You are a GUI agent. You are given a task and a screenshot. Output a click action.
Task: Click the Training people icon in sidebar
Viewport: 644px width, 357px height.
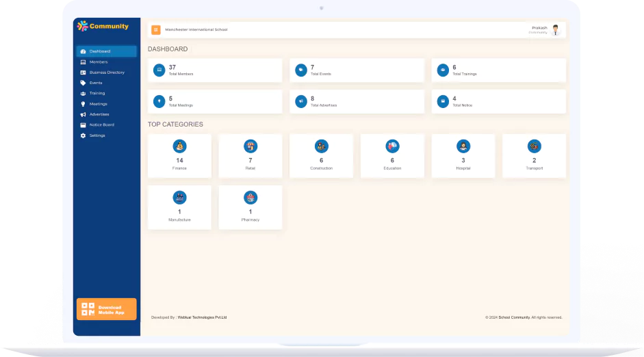point(83,94)
